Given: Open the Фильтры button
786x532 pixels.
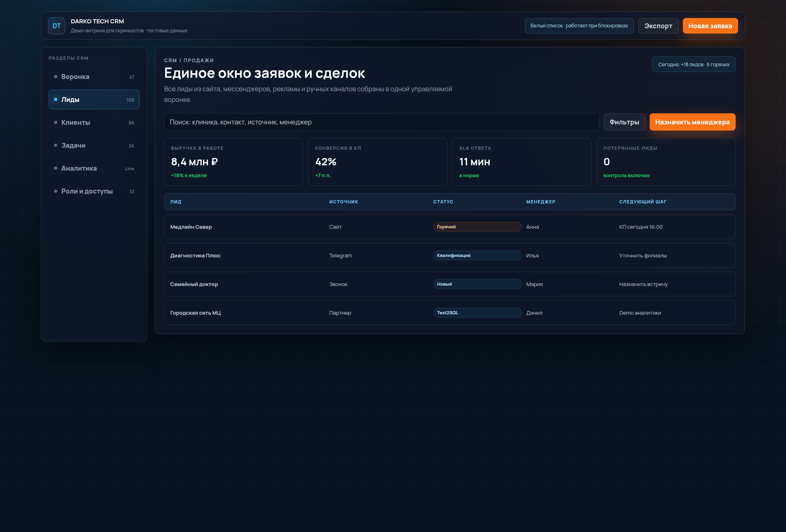Looking at the screenshot, I should tap(624, 122).
